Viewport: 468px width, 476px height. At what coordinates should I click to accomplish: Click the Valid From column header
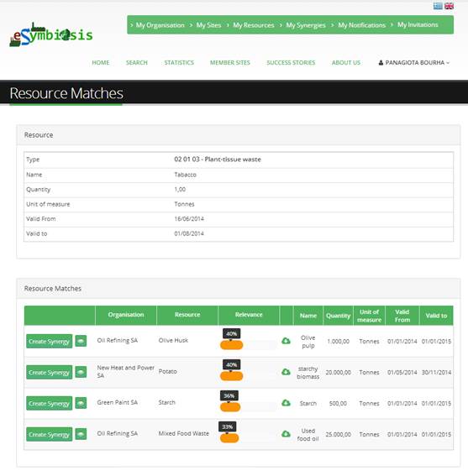tap(402, 316)
